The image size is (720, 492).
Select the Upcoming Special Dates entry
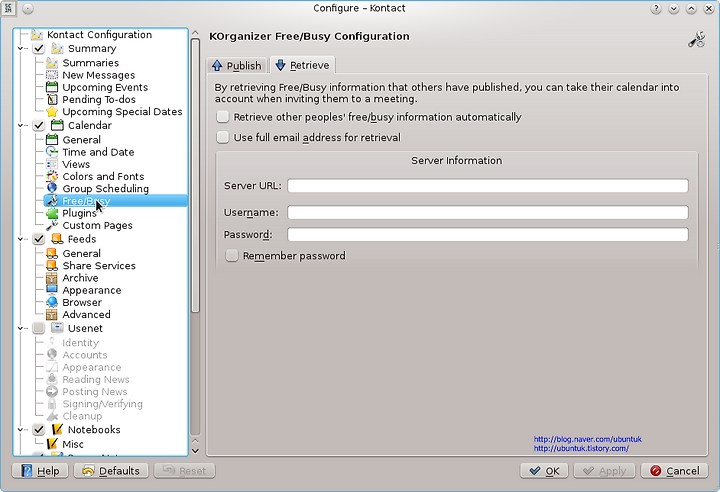122,112
